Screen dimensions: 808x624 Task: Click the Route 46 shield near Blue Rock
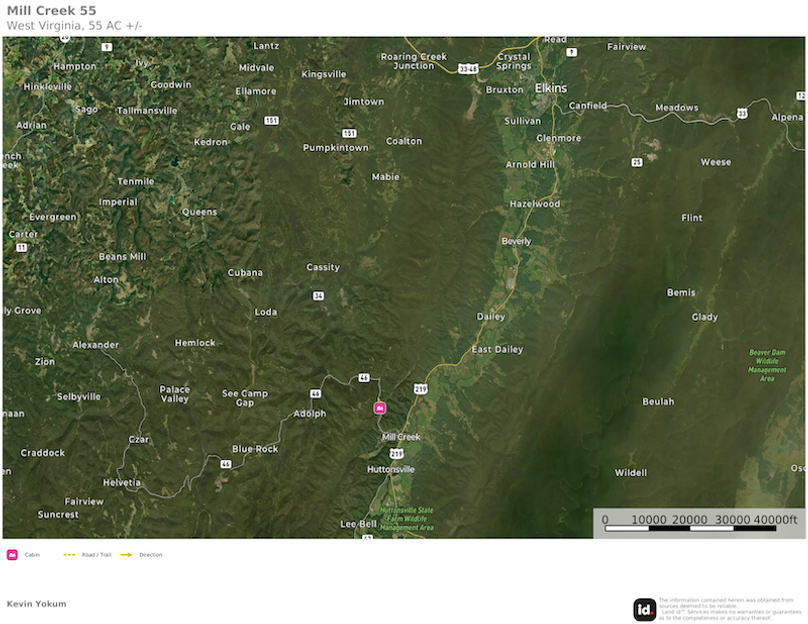click(x=226, y=464)
